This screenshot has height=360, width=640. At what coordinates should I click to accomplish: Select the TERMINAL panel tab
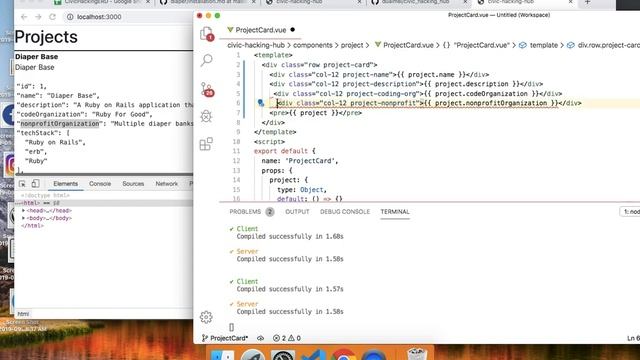click(x=395, y=211)
